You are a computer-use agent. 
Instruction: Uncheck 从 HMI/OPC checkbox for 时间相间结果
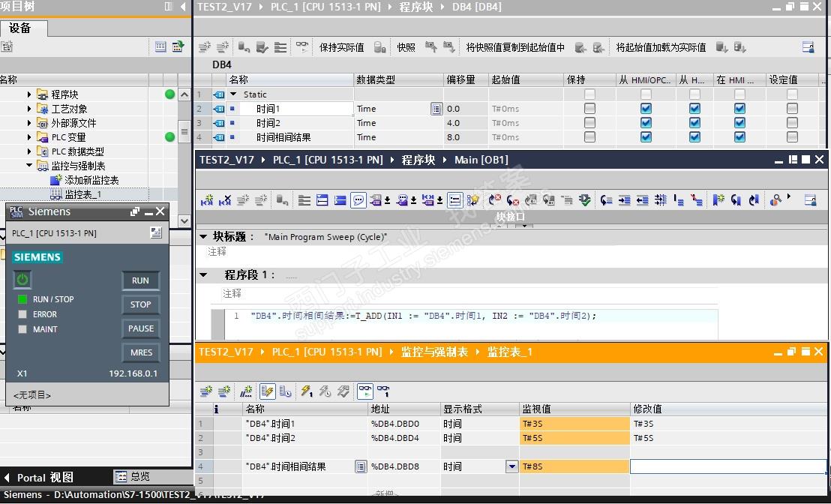click(646, 136)
